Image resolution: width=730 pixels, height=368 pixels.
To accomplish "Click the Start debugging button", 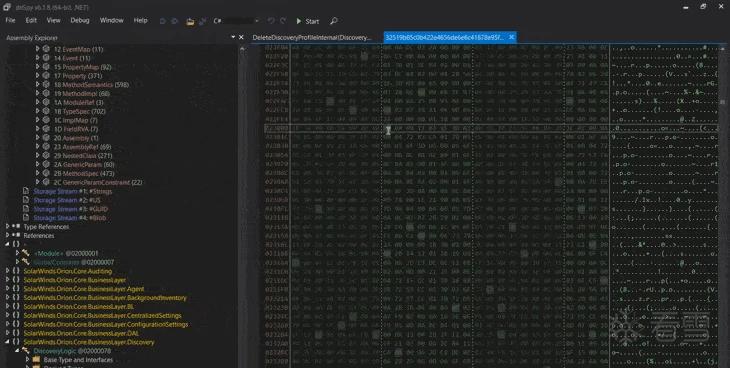I will click(307, 21).
